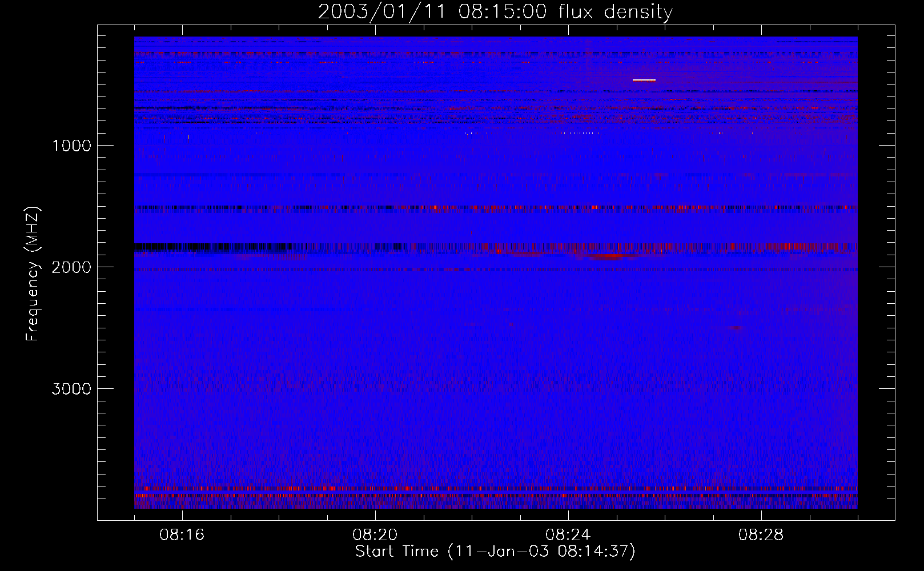Click the 'Frequency (MHZ)' axis label
The image size is (924, 571).
point(33,274)
